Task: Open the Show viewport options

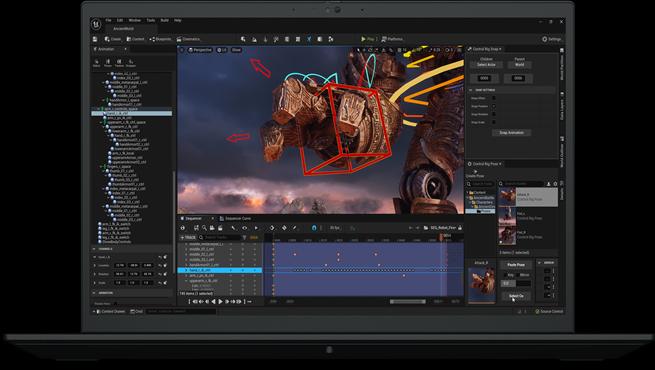Action: pos(236,50)
